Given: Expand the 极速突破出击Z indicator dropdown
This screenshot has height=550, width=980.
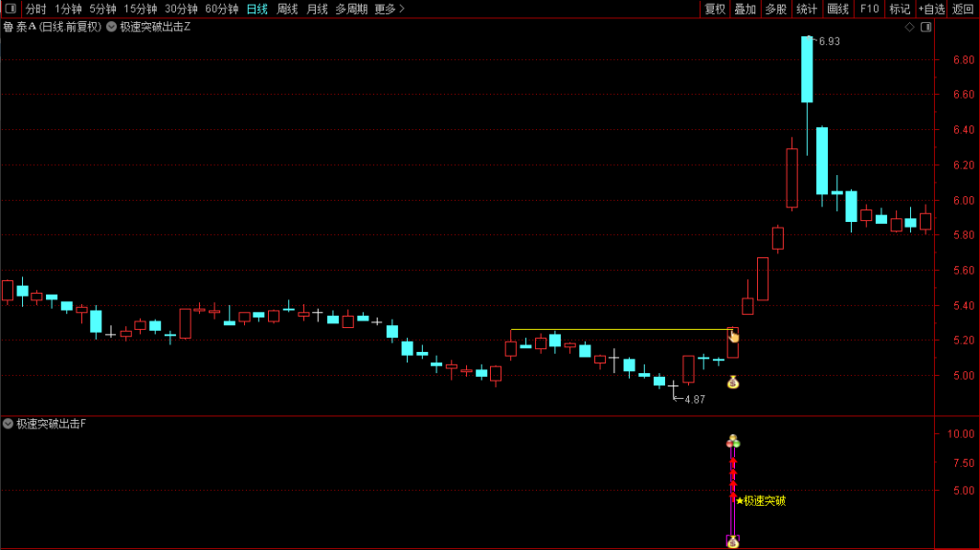Looking at the screenshot, I should coord(112,27).
